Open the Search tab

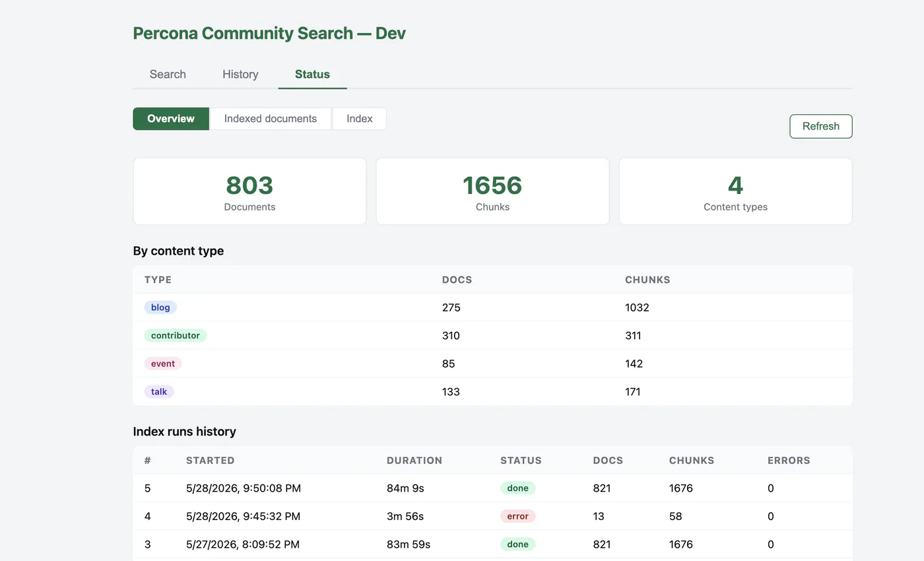pyautogui.click(x=168, y=74)
